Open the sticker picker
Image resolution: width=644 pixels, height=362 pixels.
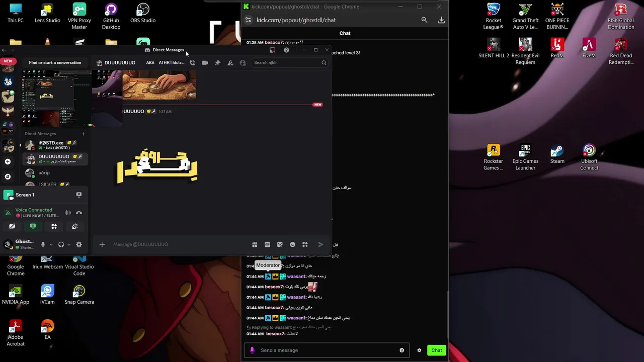tap(280, 244)
